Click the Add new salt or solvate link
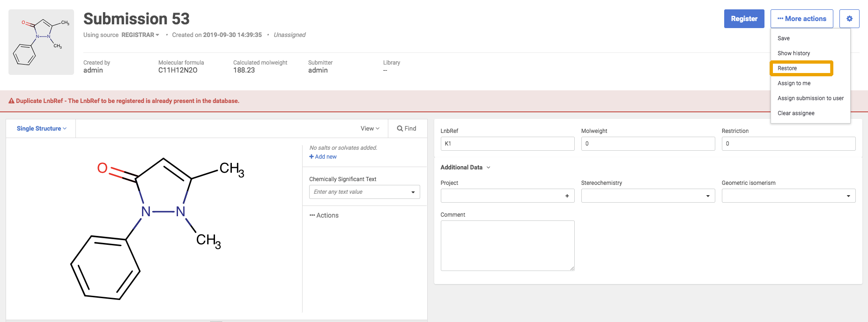Viewport: 868px width, 322px height. 323,157
